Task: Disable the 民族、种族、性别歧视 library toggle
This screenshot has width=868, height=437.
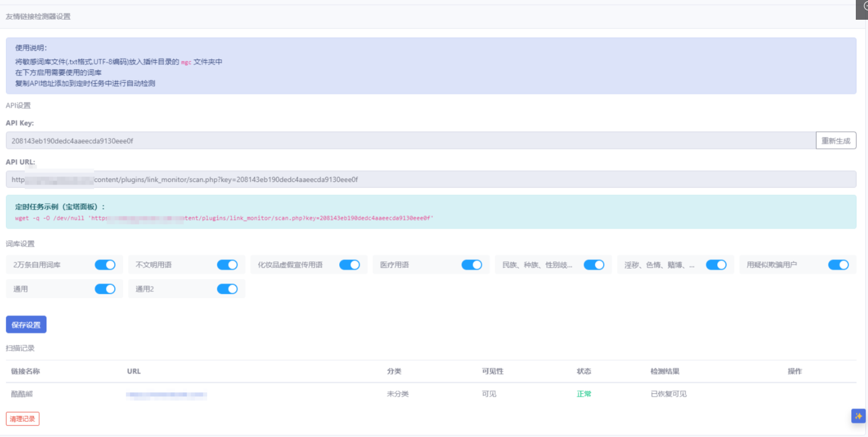Action: (594, 265)
